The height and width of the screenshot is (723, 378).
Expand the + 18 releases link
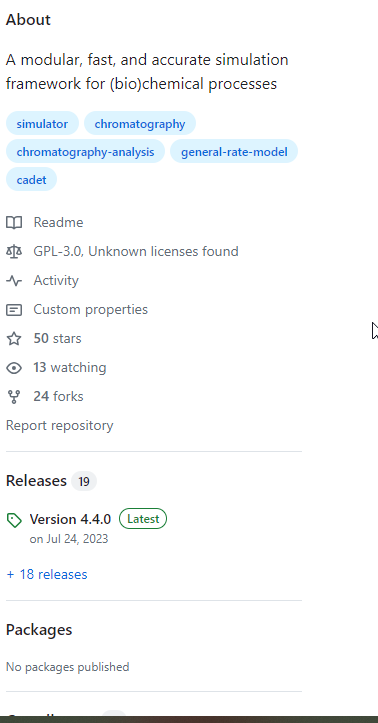tap(47, 575)
